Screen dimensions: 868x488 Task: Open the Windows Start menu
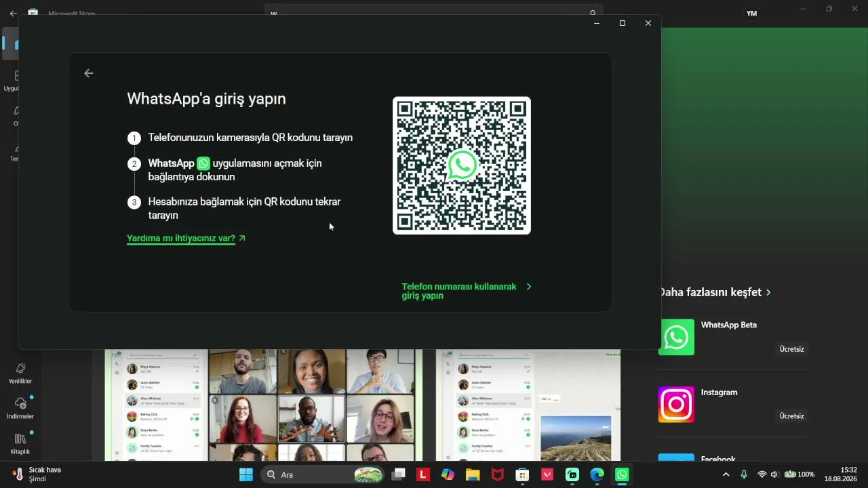[x=245, y=474]
